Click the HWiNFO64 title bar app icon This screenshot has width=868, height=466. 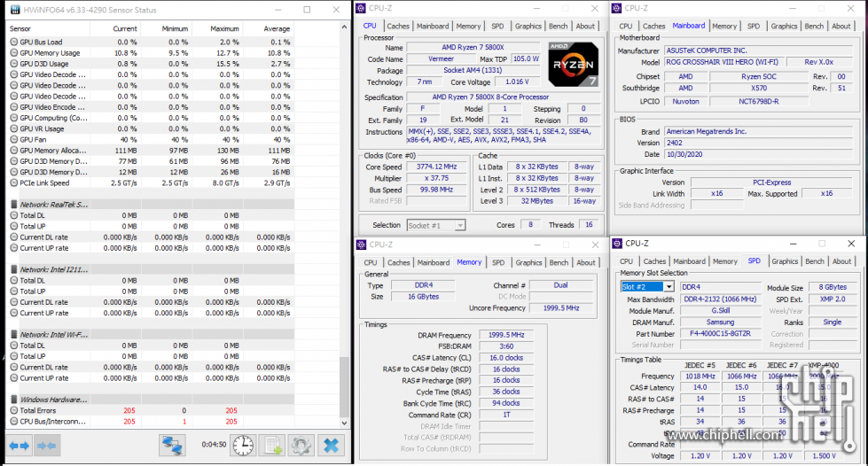[x=14, y=10]
